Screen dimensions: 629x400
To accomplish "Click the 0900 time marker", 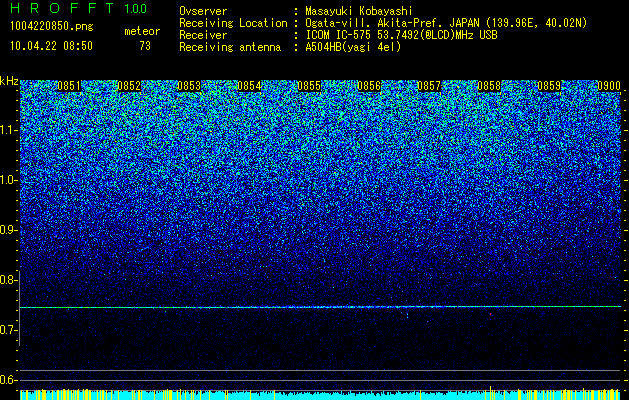I will click(609, 86).
